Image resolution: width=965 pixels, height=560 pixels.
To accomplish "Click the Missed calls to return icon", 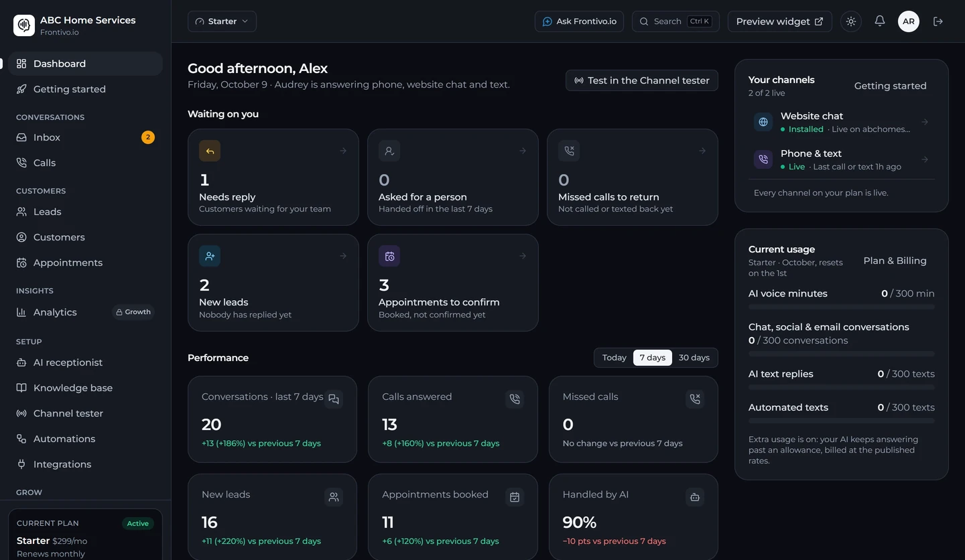I will pos(569,151).
